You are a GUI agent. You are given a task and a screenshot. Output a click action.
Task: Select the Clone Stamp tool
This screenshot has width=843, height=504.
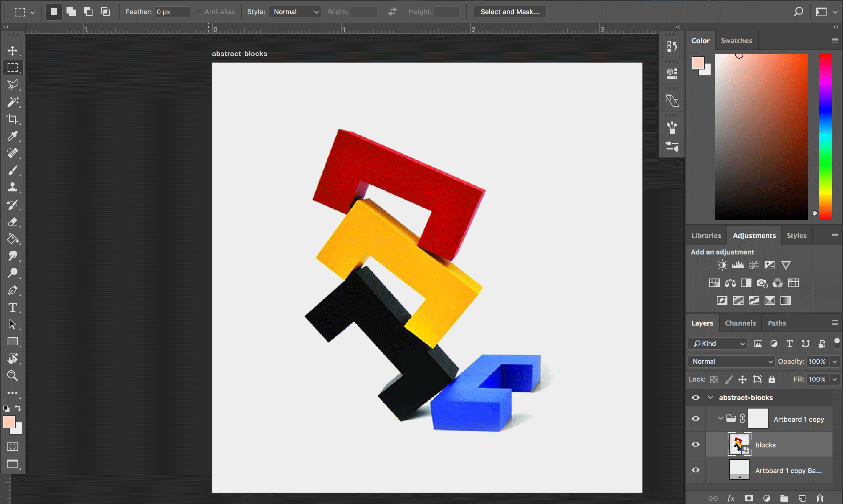point(13,187)
